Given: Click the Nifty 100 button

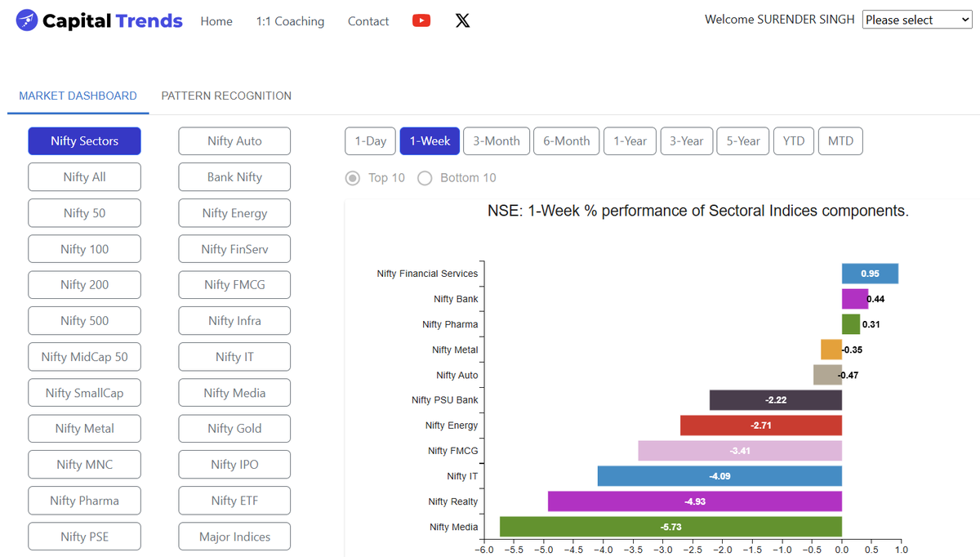Looking at the screenshot, I should [84, 249].
